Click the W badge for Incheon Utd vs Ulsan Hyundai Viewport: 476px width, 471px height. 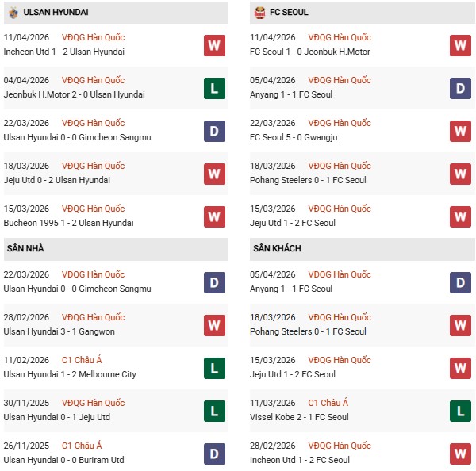214,45
